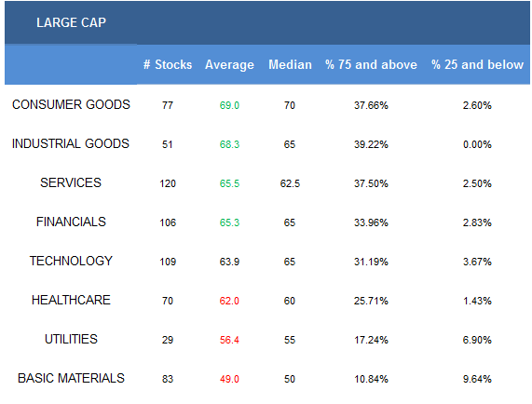Click the HEALTHCARE sector label
Viewport: 532px width, 404px height.
coord(71,300)
